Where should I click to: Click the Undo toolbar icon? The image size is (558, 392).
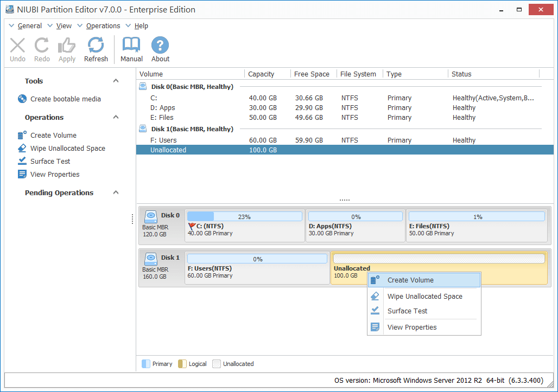point(18,46)
